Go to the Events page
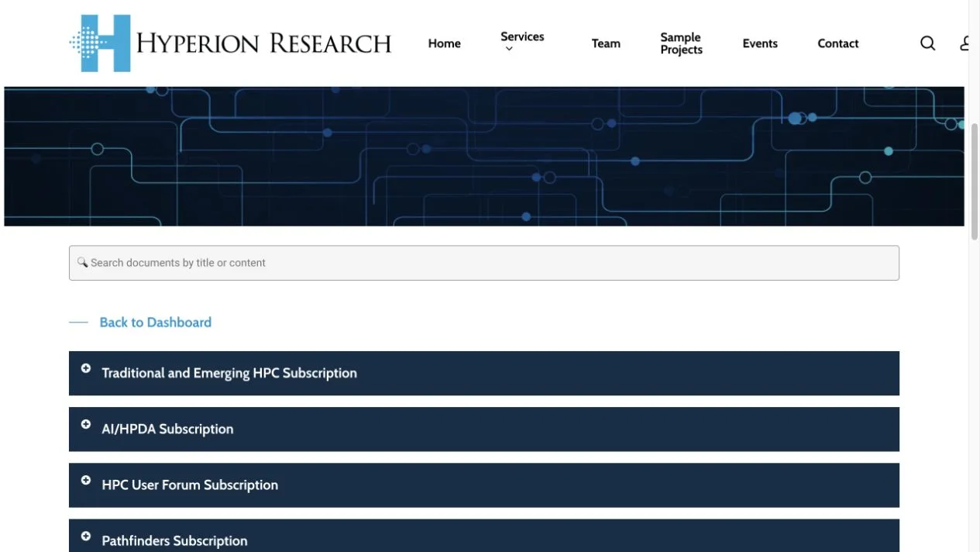 pos(760,43)
